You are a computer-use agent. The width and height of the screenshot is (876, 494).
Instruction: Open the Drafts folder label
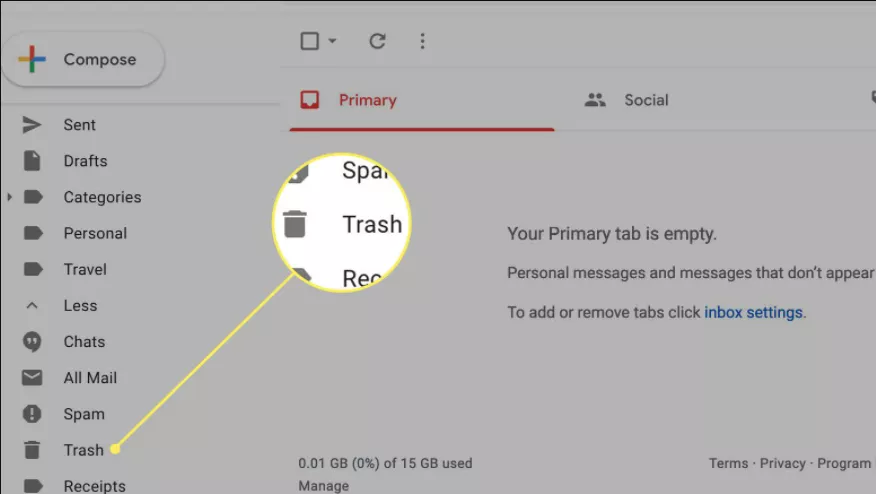tap(85, 161)
